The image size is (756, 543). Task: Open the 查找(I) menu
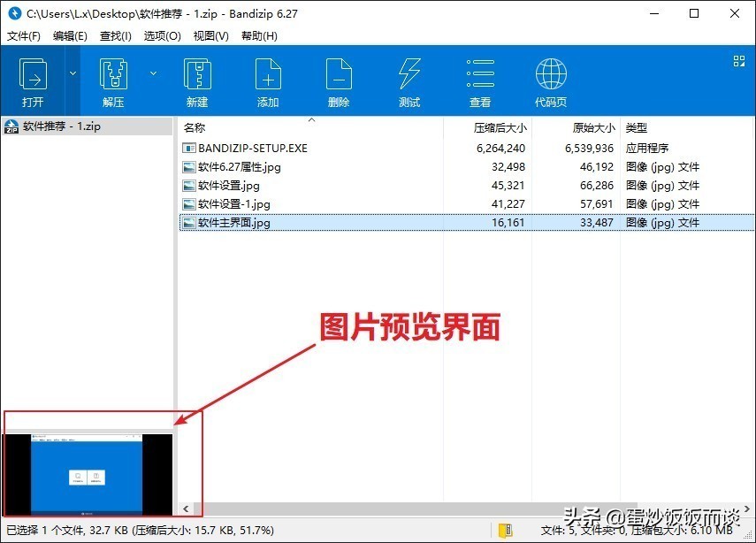click(115, 36)
